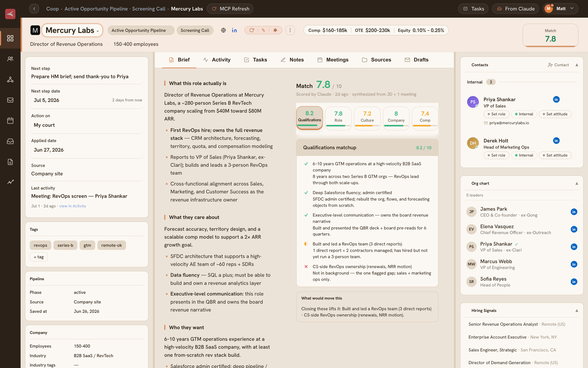Open Sofia Reyes's LinkedIn icon
The image size is (588, 368).
click(x=574, y=282)
